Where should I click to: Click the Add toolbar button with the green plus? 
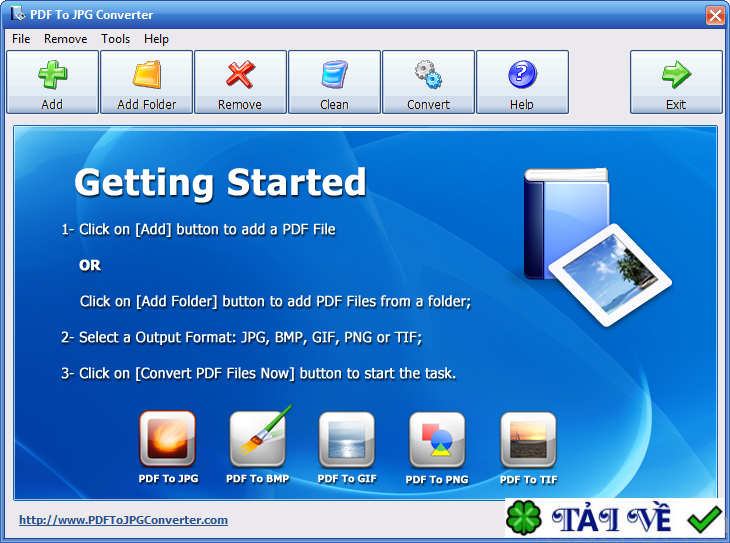(52, 82)
